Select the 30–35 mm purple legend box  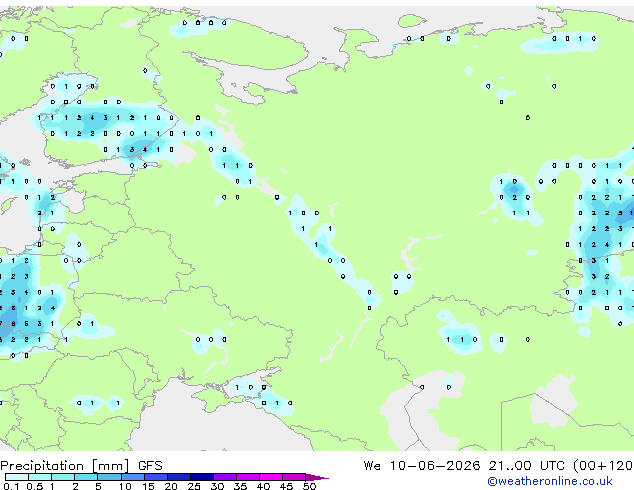coord(225,477)
